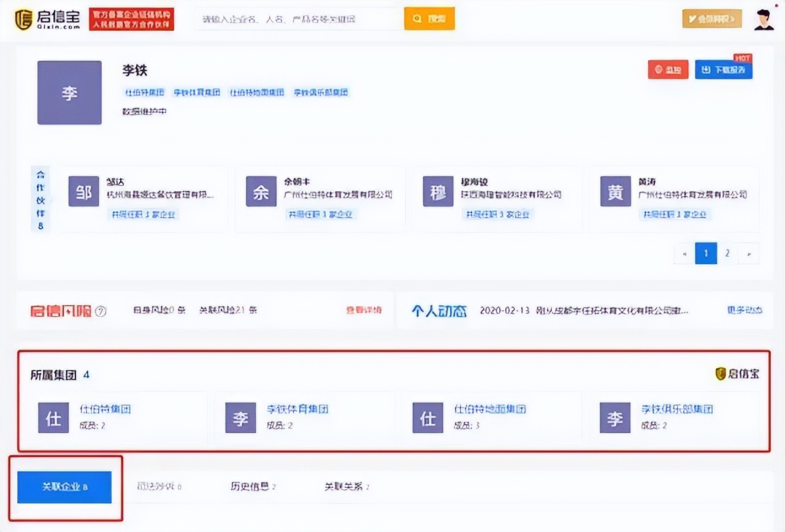
Task: Click the 邹 avatar icon for partner 邹达
Action: tap(83, 191)
